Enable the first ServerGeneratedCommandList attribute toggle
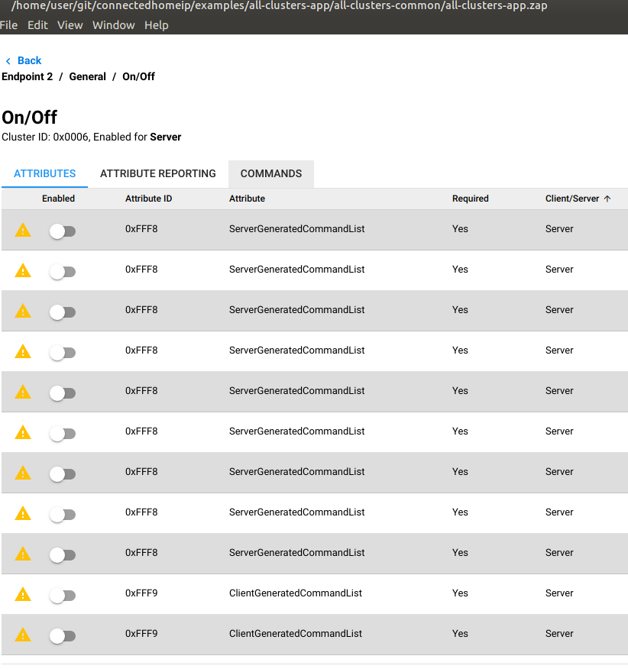The width and height of the screenshot is (628, 672). (63, 230)
